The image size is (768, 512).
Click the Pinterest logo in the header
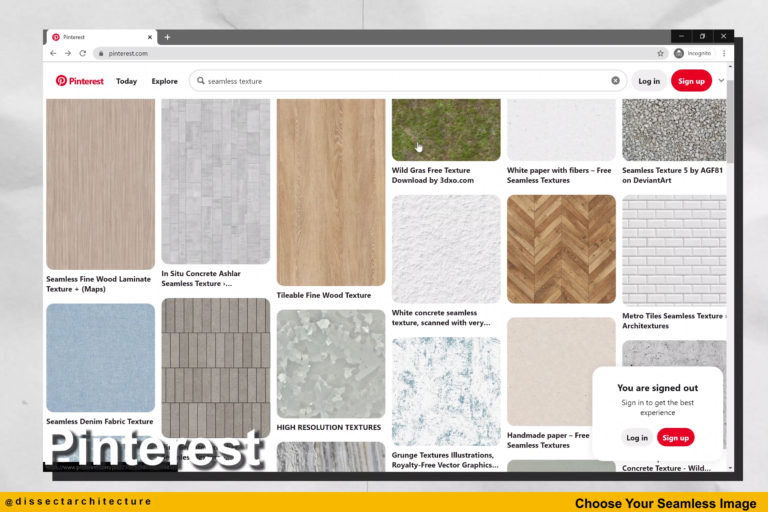pyautogui.click(x=79, y=81)
